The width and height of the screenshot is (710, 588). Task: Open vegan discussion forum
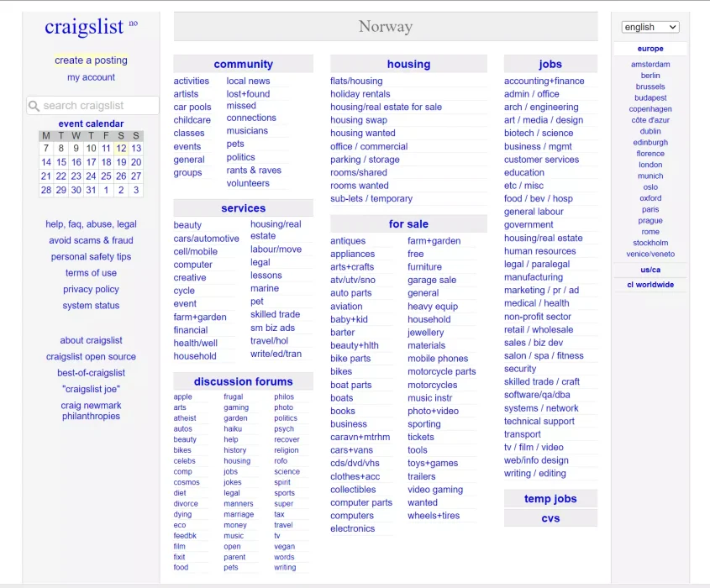284,547
